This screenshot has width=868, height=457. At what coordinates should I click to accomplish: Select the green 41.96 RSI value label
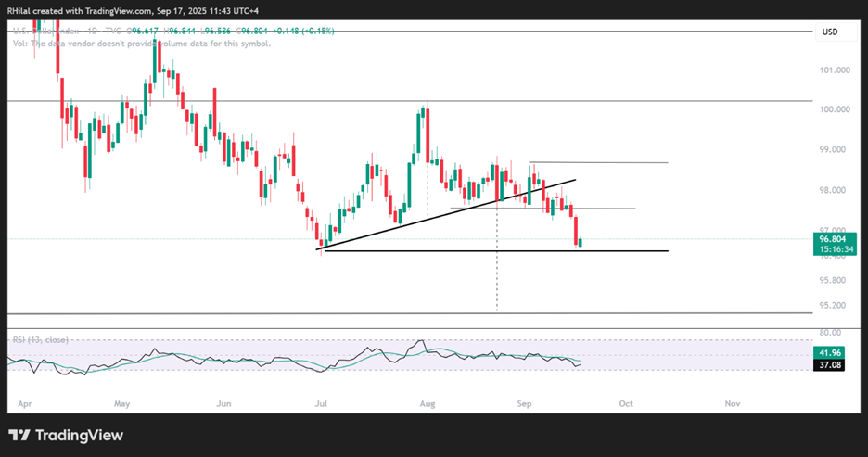(x=829, y=353)
